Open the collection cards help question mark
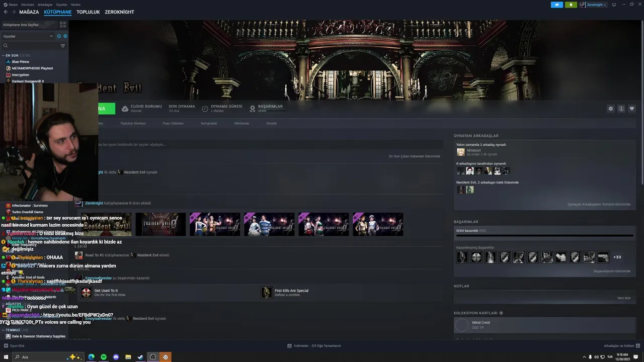 tap(501, 313)
